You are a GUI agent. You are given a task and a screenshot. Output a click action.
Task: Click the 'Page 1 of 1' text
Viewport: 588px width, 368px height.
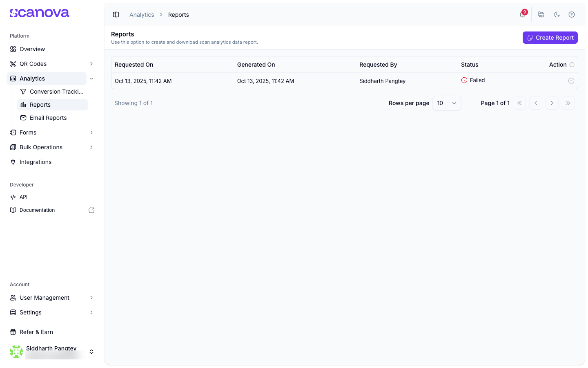[495, 103]
